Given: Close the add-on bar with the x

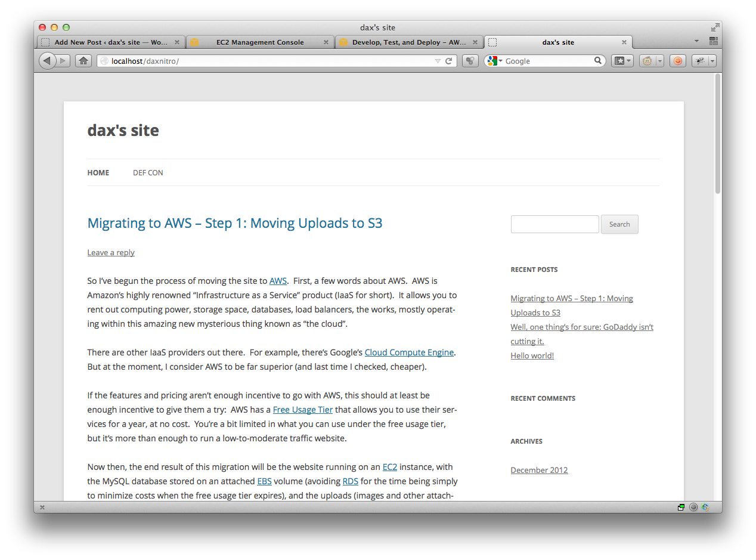Looking at the screenshot, I should 42,508.
